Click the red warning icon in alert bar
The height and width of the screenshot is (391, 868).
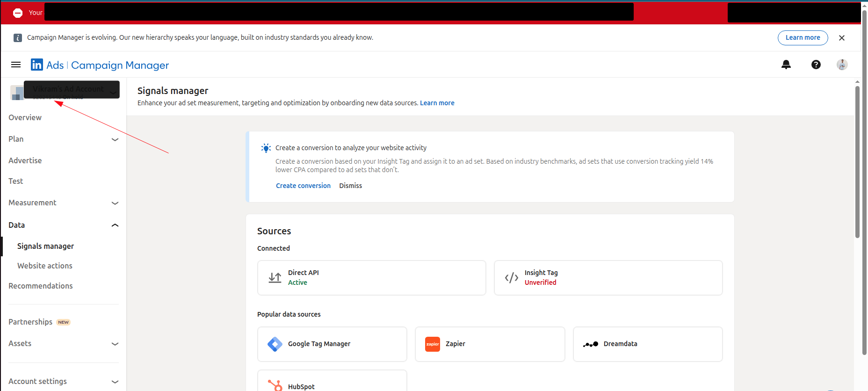coord(18,13)
